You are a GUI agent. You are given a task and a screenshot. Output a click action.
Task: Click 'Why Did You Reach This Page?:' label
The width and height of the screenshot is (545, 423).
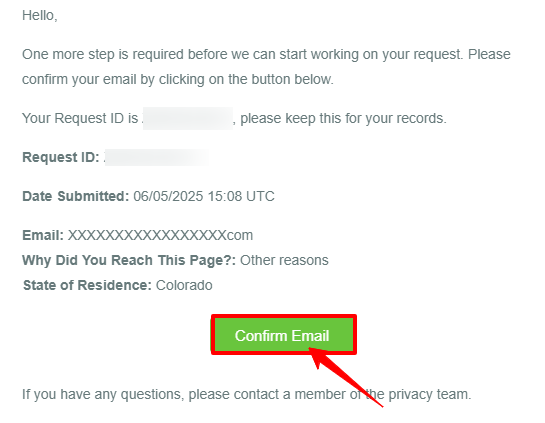(x=129, y=260)
